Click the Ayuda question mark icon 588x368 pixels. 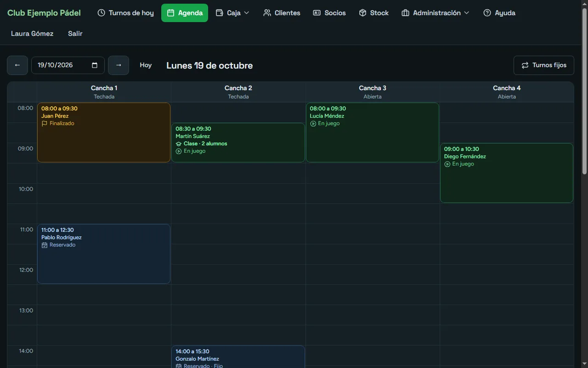(487, 13)
